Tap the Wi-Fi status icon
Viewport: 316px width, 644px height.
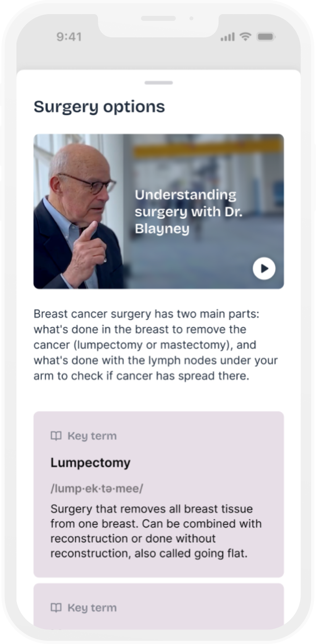pos(245,37)
